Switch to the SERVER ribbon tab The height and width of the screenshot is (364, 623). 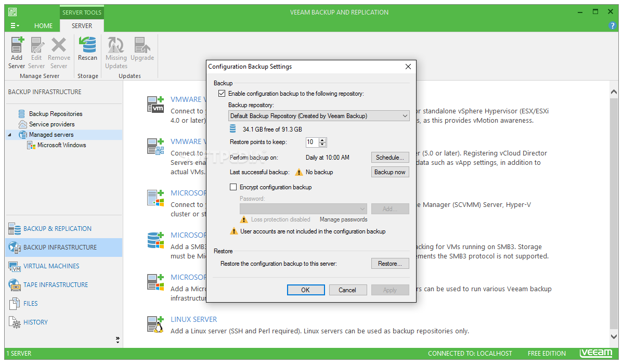[x=82, y=26]
